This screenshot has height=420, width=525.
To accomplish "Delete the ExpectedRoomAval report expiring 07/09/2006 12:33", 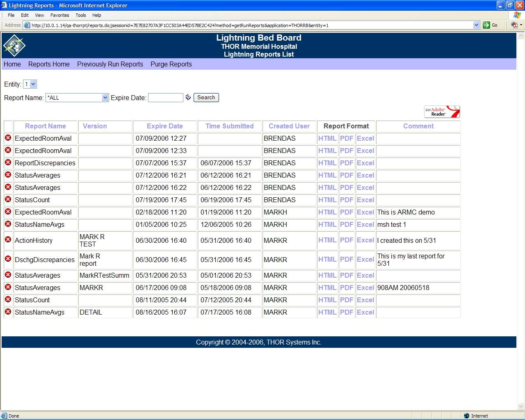I will pos(8,150).
